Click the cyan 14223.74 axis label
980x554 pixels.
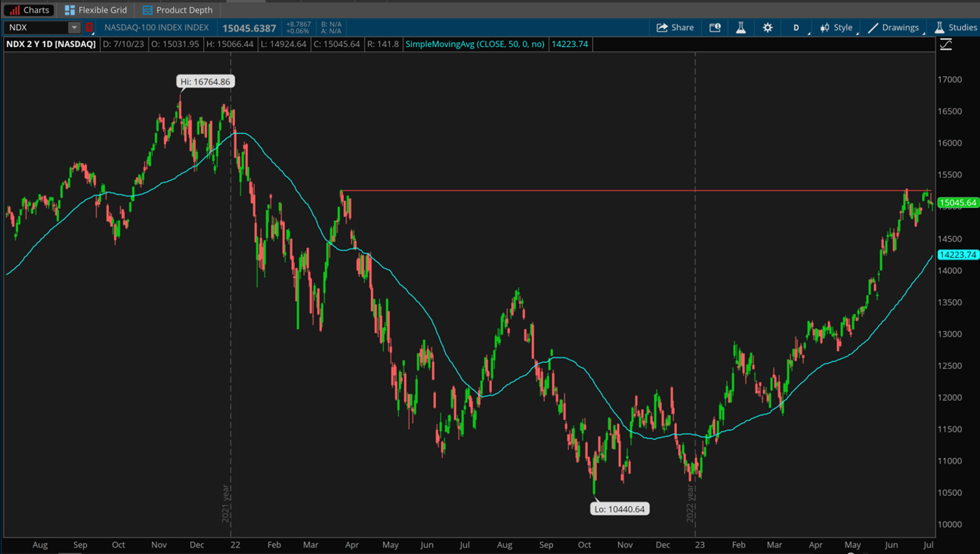point(958,255)
